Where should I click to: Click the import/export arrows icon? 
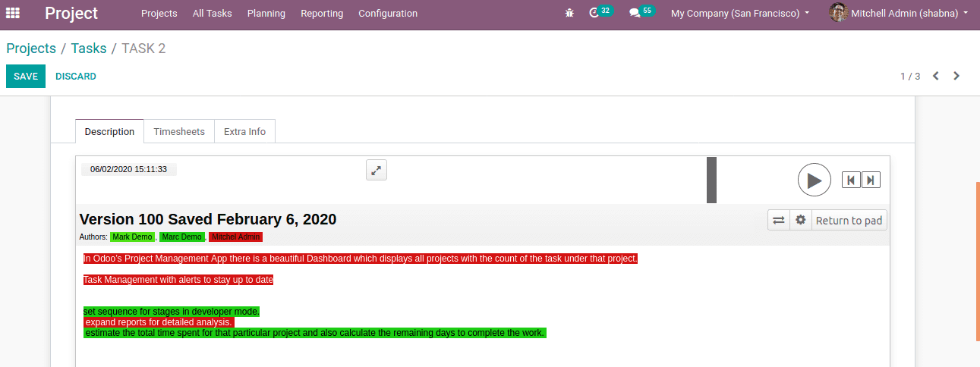click(x=779, y=220)
